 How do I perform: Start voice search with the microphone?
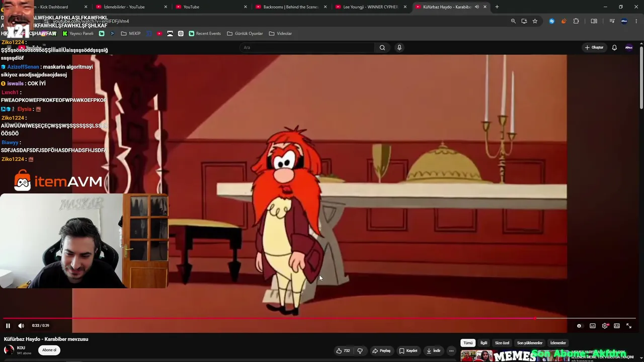pos(399,48)
